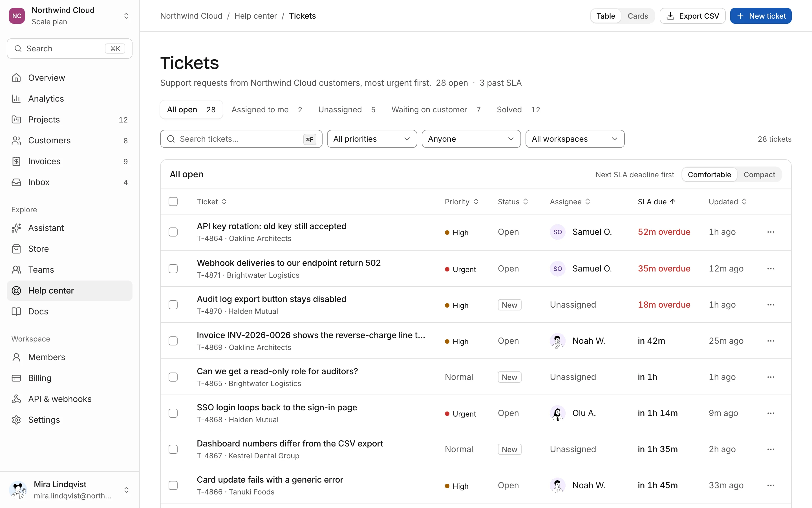Click the Inbox tray icon
This screenshot has width=812, height=508.
[x=16, y=182]
